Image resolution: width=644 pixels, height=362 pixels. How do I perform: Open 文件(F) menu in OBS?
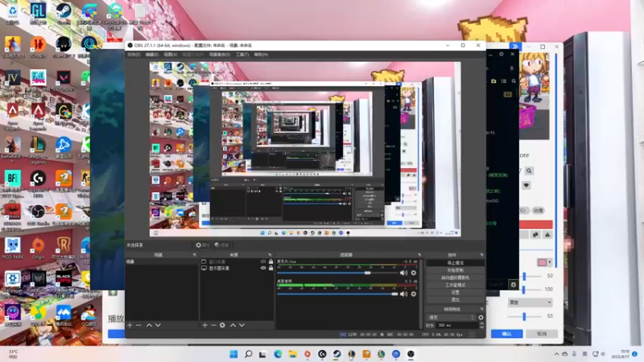point(134,55)
